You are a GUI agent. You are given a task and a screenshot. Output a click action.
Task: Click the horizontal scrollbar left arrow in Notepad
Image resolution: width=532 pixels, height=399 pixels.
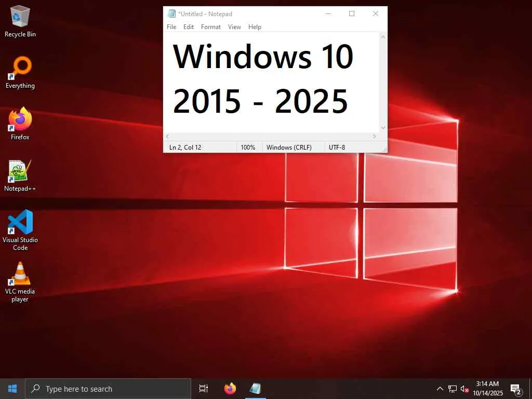(167, 137)
